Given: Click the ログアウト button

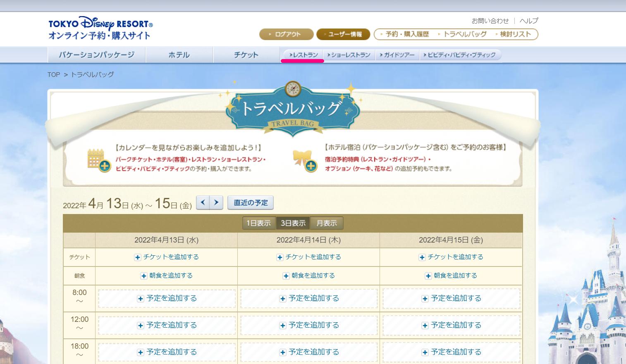Looking at the screenshot, I should coord(286,34).
